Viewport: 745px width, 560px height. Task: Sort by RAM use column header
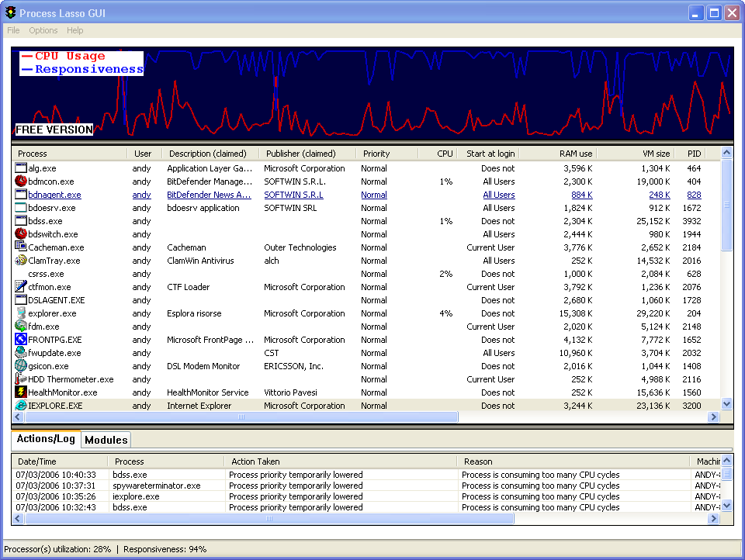pyautogui.click(x=575, y=154)
